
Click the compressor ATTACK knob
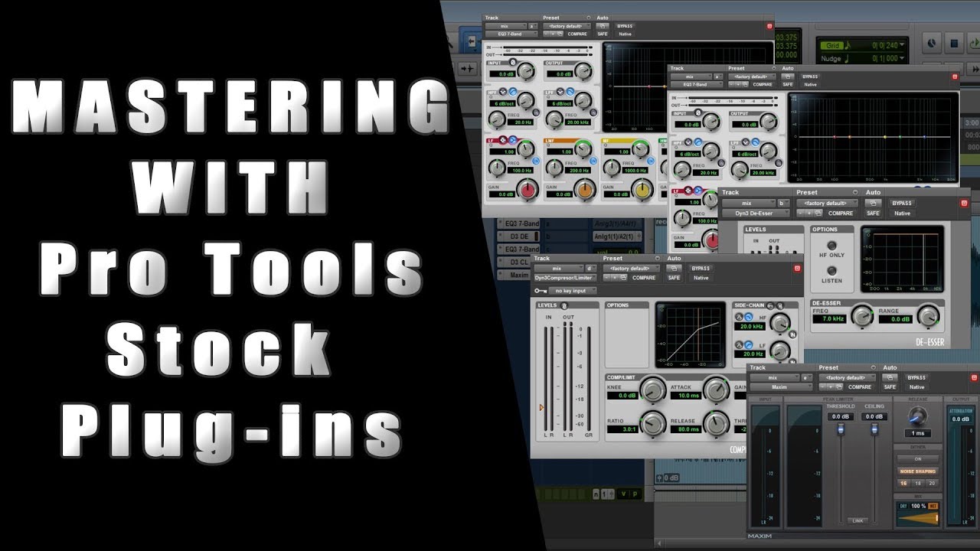click(x=715, y=390)
